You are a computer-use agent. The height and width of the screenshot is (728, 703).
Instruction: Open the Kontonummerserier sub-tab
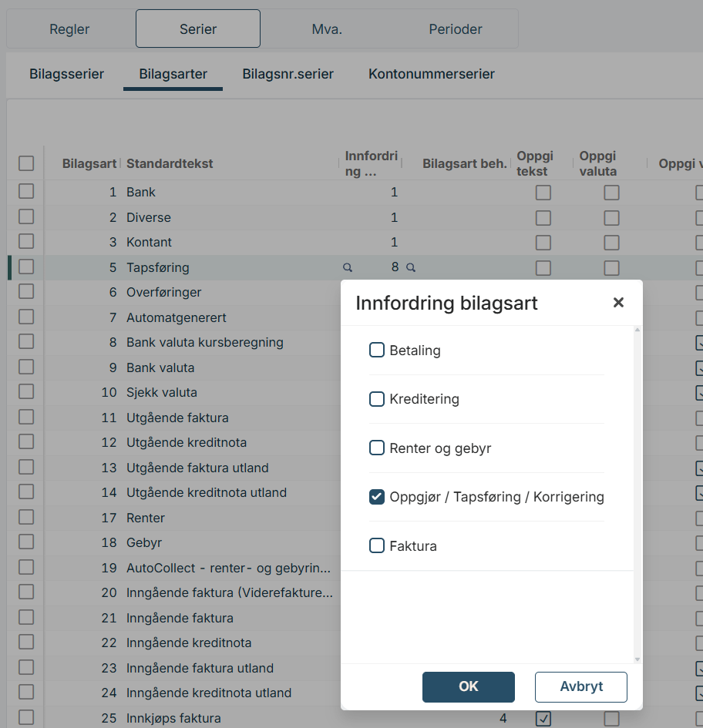(432, 74)
